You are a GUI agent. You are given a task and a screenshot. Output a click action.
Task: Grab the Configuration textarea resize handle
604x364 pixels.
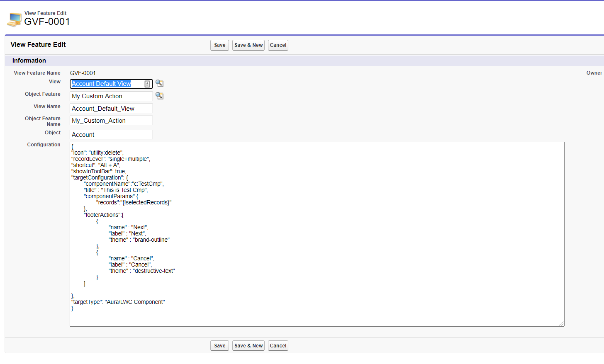(x=561, y=323)
